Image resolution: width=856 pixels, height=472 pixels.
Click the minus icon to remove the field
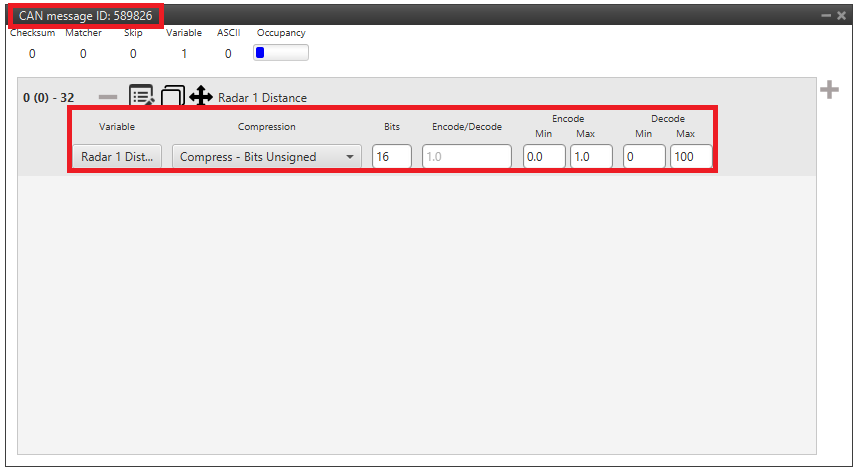click(108, 97)
